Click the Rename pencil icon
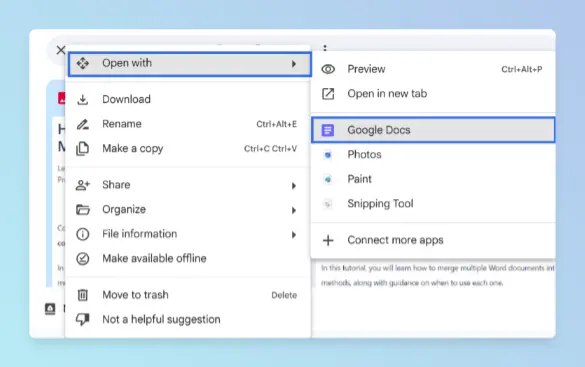The width and height of the screenshot is (585, 367). click(x=82, y=124)
